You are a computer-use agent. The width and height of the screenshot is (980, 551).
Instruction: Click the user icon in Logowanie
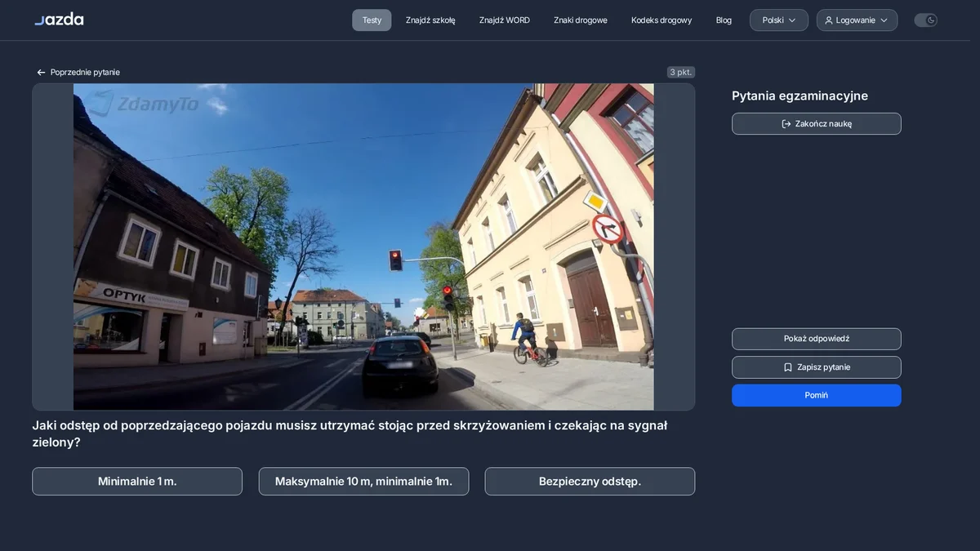[829, 20]
